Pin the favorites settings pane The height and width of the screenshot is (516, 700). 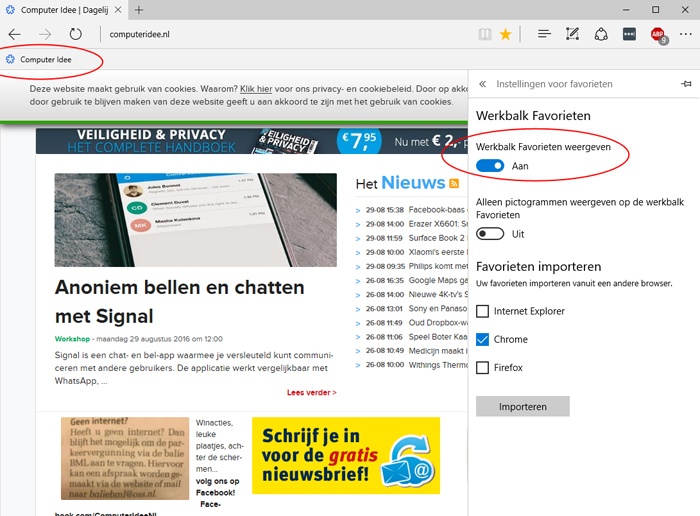point(686,84)
